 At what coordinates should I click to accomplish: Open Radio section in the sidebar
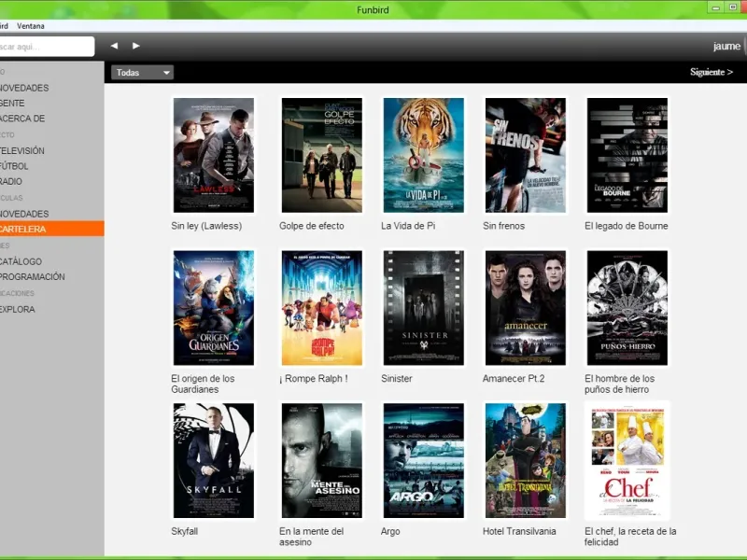click(11, 181)
